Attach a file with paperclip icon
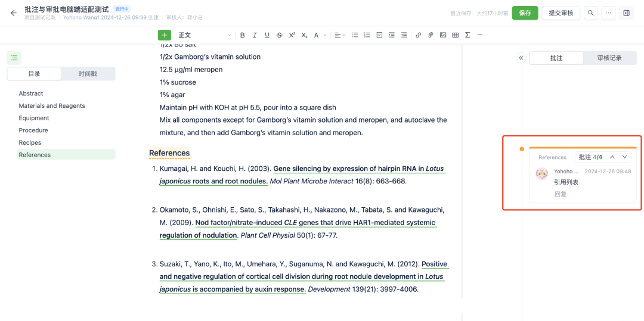 coord(431,35)
